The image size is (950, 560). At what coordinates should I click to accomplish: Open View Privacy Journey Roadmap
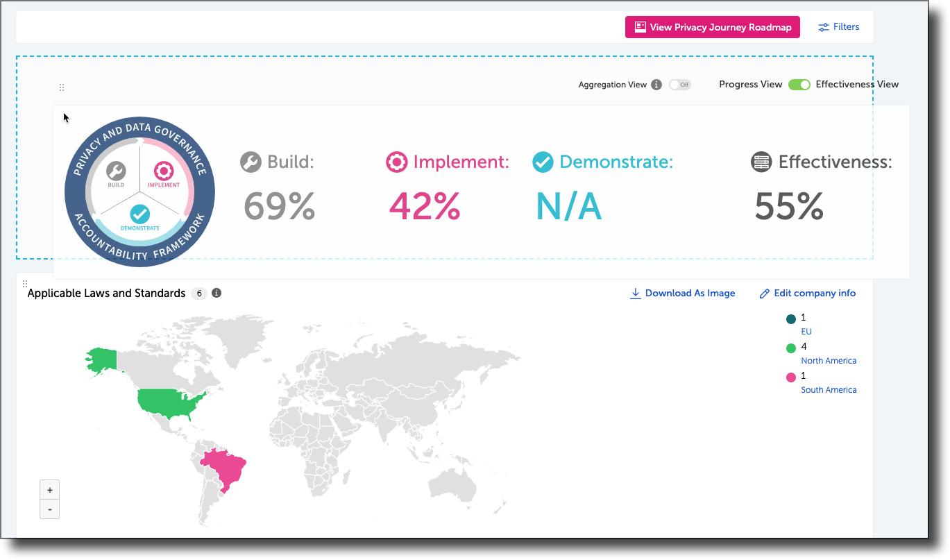coord(712,26)
